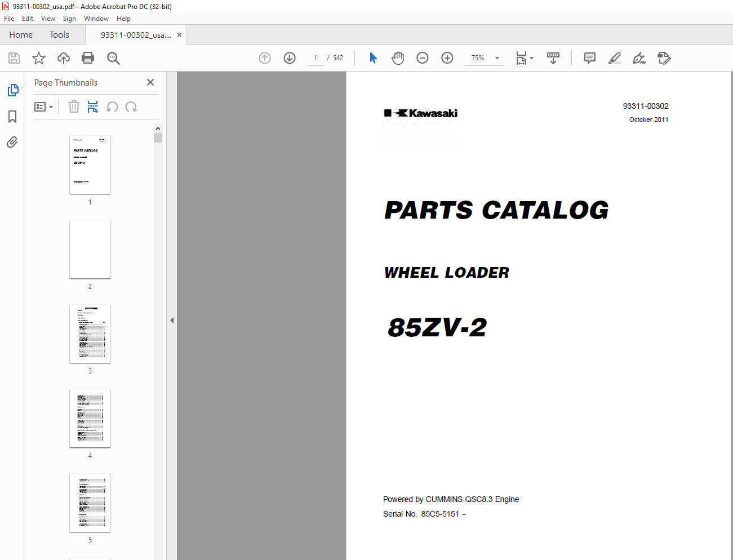Select the Highlight text pen tool

615,58
